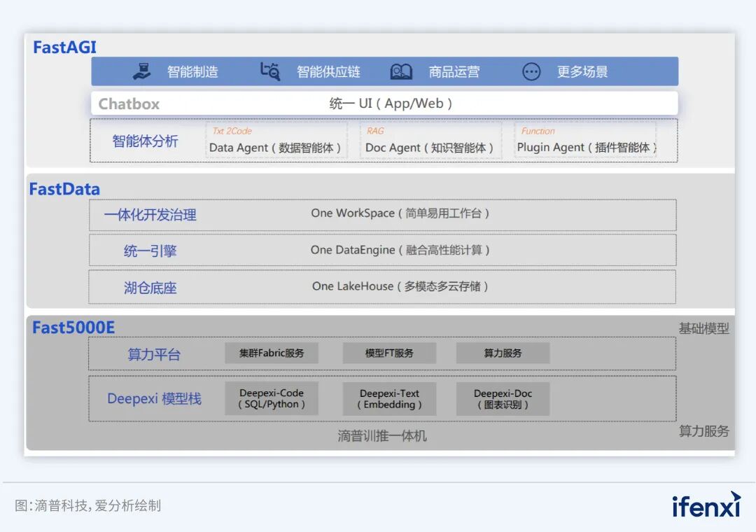Select the orange Function tag
This screenshot has width=756, height=532.
pos(538,131)
